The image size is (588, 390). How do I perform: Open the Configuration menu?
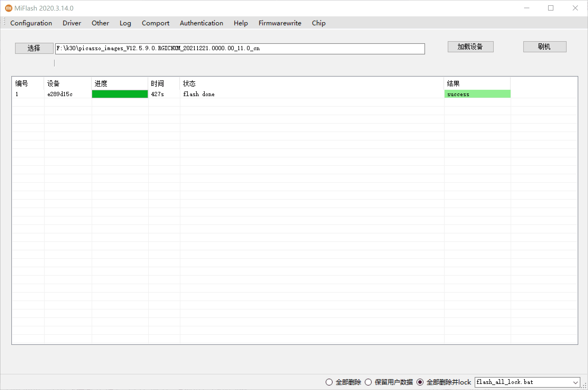[31, 23]
